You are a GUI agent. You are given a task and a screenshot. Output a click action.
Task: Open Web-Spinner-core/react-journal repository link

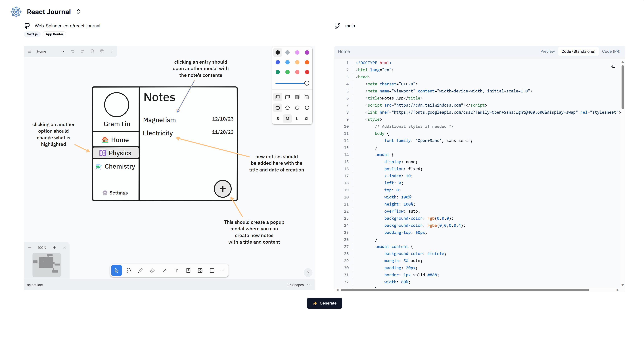(x=67, y=26)
